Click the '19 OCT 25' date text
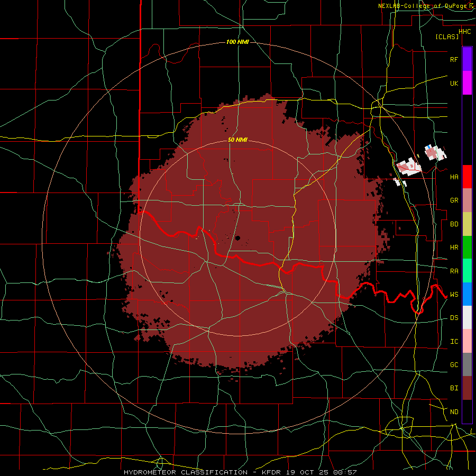Screen dimensions: 476x476 pos(307,472)
